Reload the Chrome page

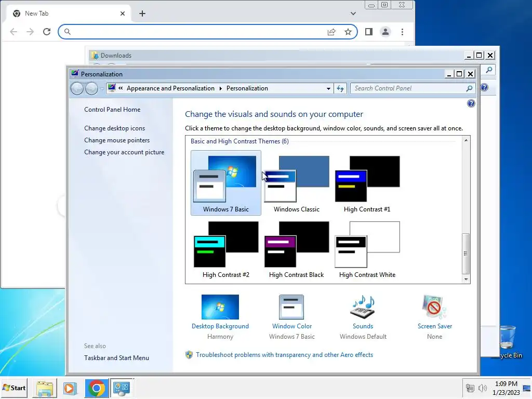pyautogui.click(x=47, y=32)
